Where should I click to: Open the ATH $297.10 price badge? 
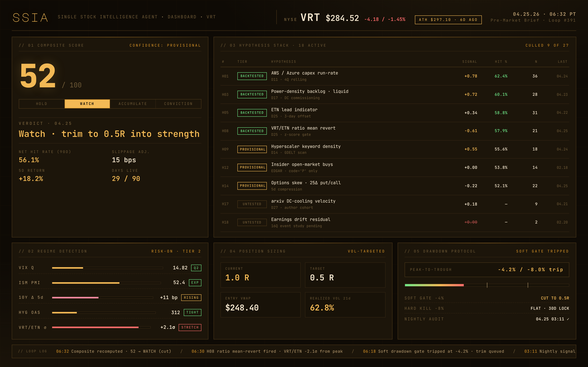pyautogui.click(x=448, y=20)
